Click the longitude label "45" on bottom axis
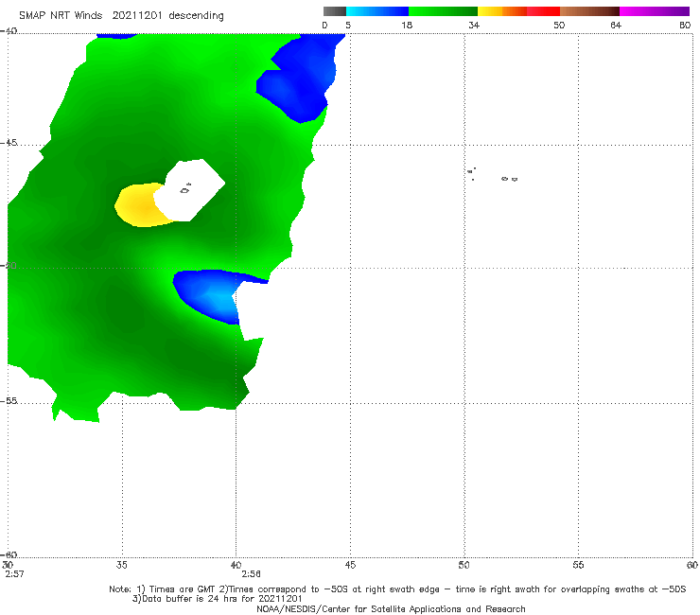 point(350,565)
